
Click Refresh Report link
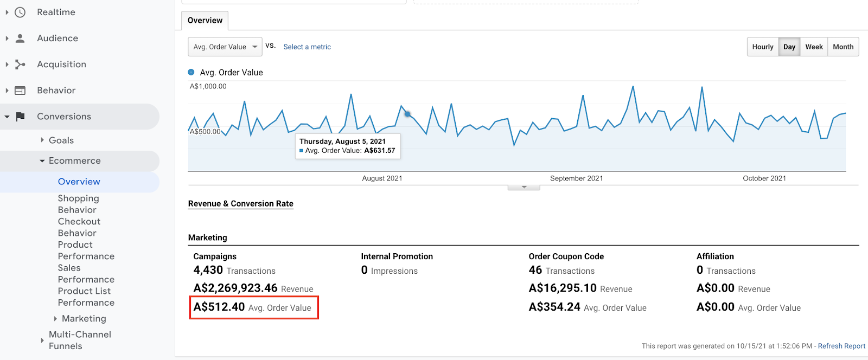(x=841, y=346)
